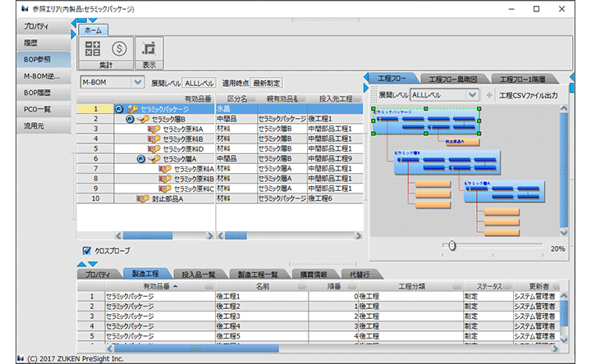This screenshot has height=364, width=591.
Task: Click the 工程CSVファイル出力 button
Action: point(527,95)
